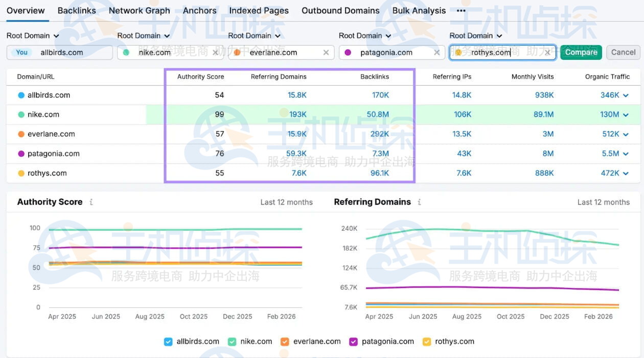Expand nike.com organic traffic chevron
644x358 pixels.
tap(626, 115)
